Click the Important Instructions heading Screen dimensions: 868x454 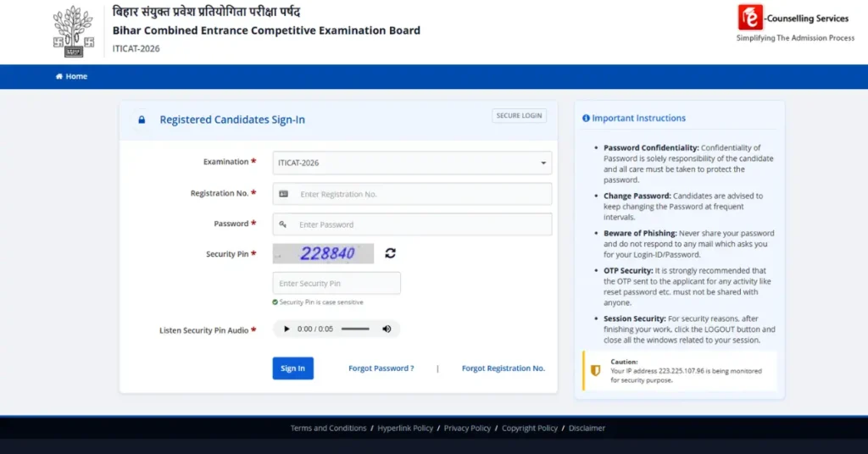[639, 119]
